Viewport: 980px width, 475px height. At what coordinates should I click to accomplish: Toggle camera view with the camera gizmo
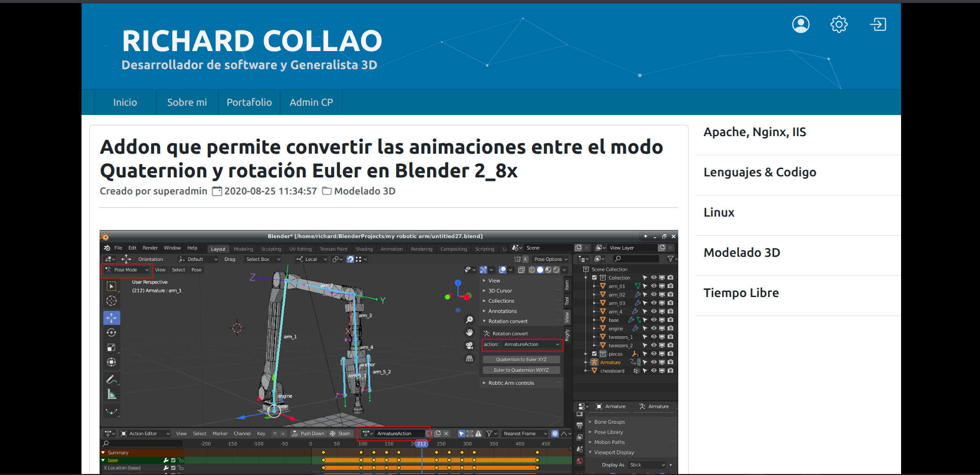[469, 346]
